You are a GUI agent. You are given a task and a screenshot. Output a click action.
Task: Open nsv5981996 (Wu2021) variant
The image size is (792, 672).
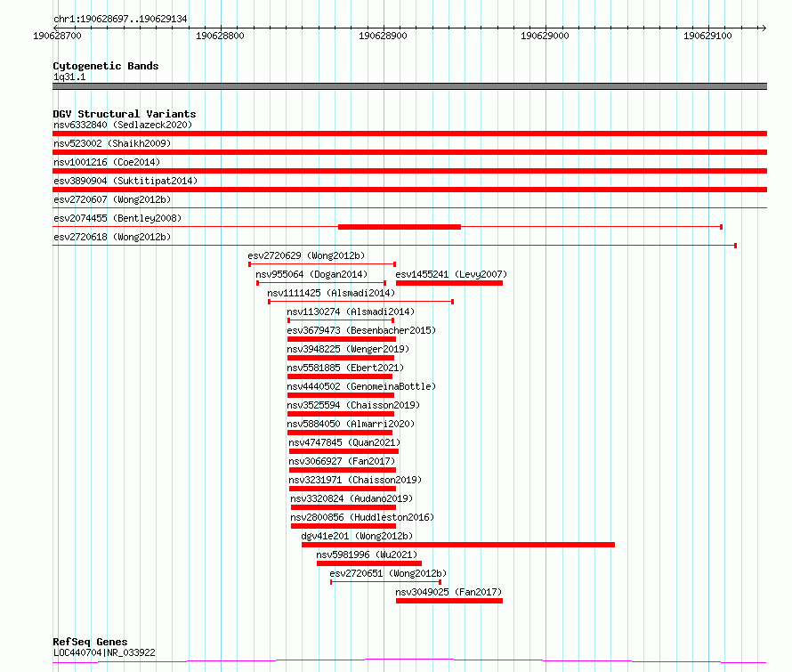(x=367, y=555)
